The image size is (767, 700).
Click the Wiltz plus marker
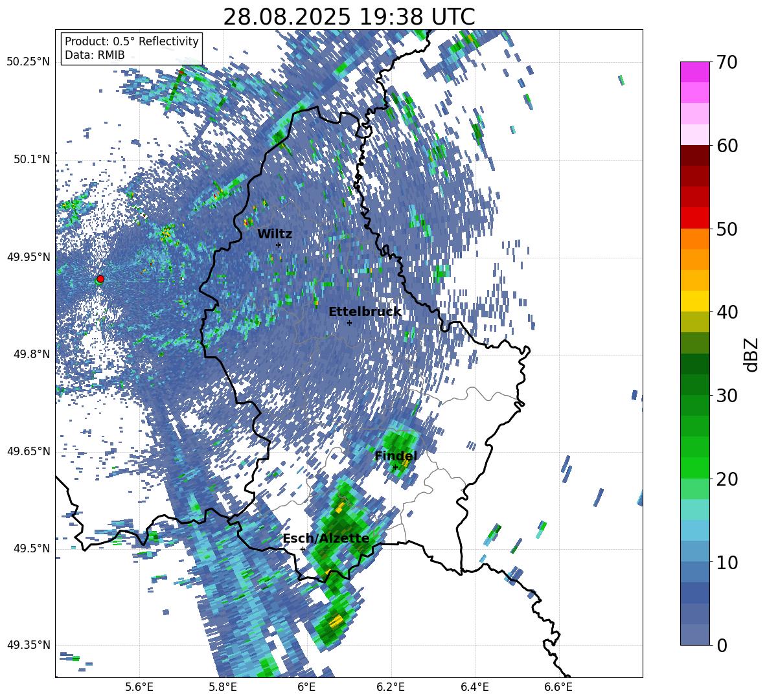278,245
